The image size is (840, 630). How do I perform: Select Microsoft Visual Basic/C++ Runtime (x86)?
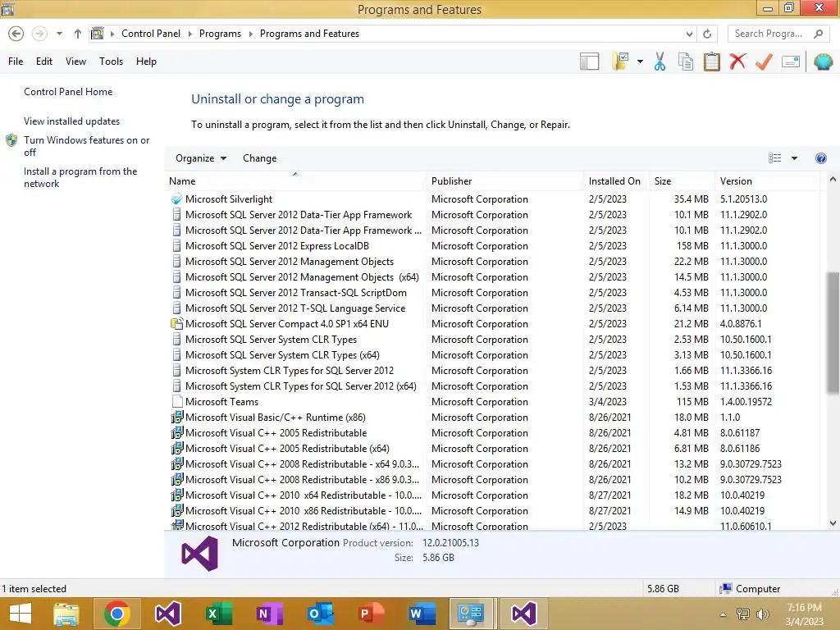click(x=493, y=418)
